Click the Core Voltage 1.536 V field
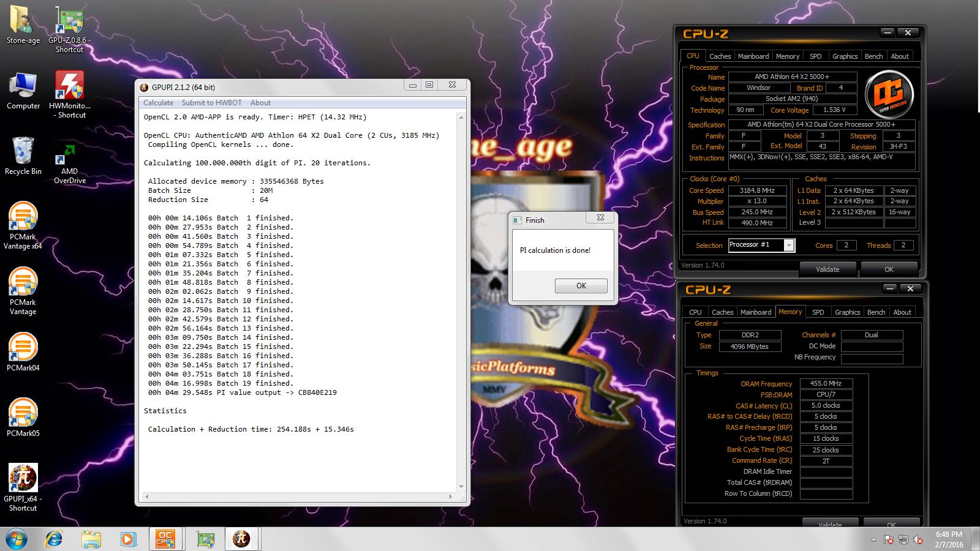 [834, 110]
